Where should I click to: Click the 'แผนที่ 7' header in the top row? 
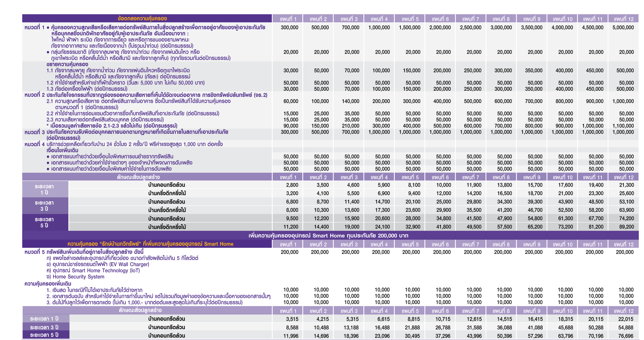(470, 19)
